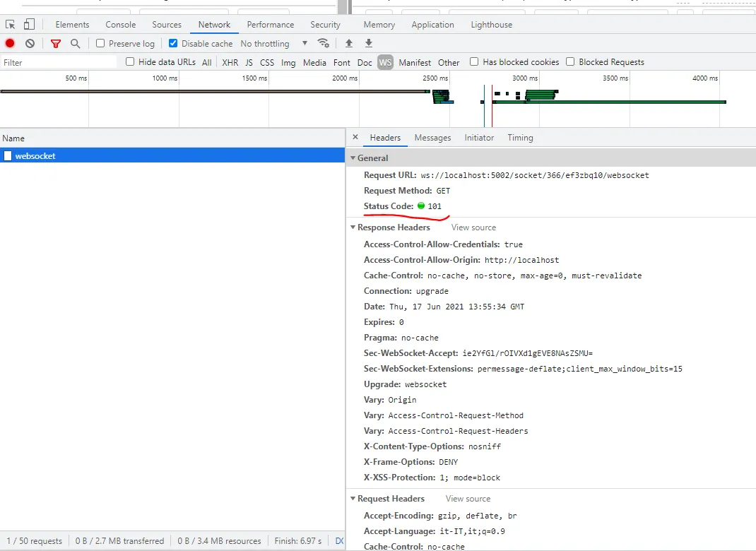Select the Network tab
756x551 pixels.
coord(215,25)
